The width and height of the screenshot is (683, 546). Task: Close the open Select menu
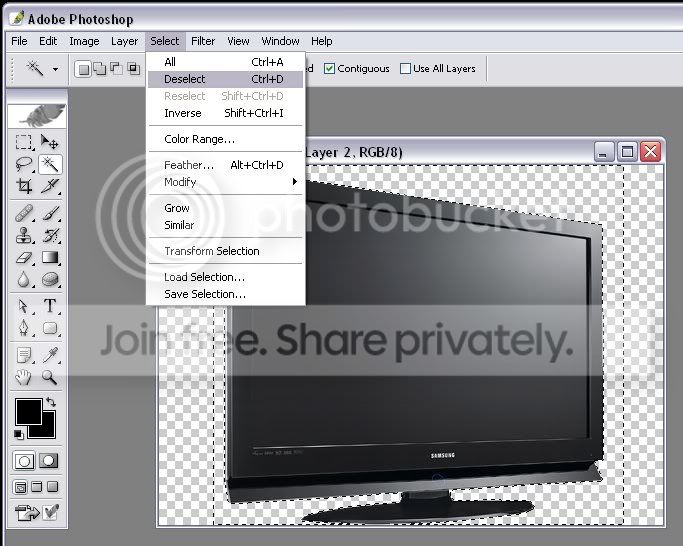pyautogui.click(x=165, y=41)
